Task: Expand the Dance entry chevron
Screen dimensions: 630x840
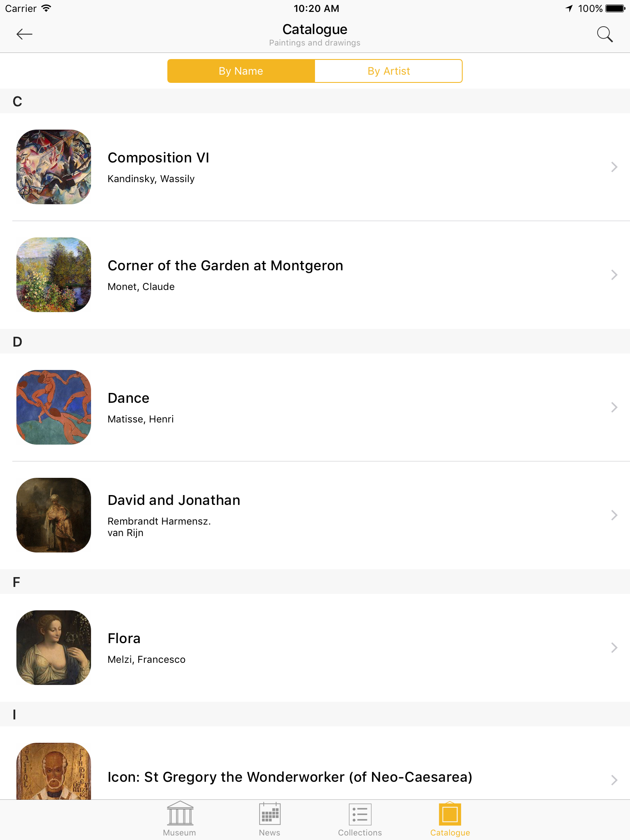Action: [x=614, y=407]
